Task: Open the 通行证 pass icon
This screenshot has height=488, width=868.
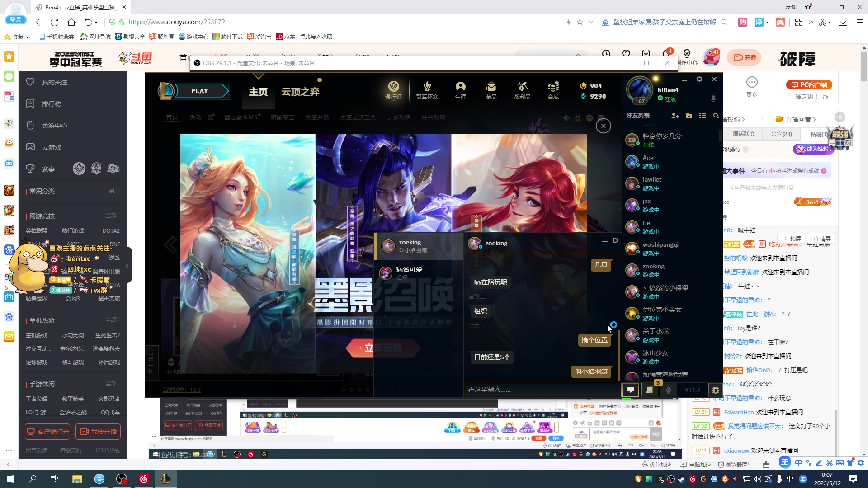Action: (x=393, y=90)
